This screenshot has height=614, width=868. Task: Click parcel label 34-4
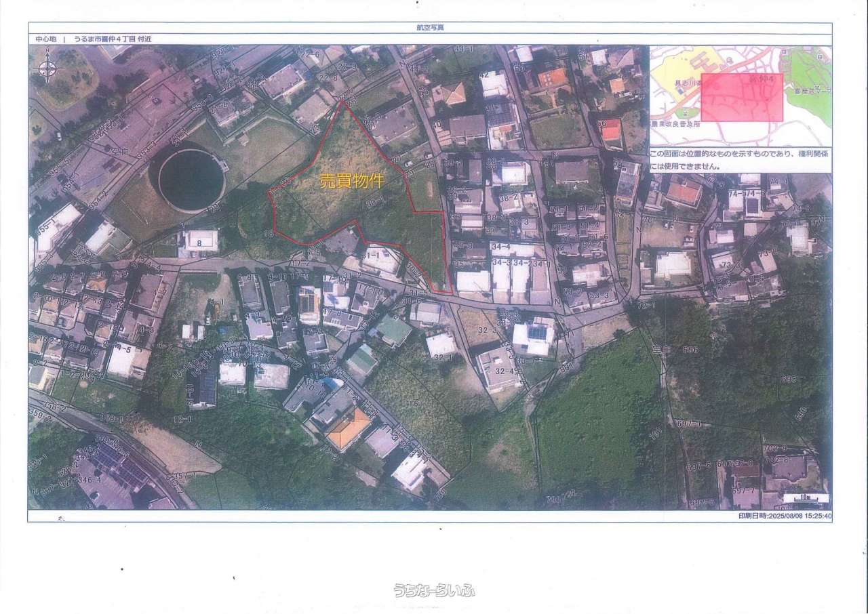tap(502, 248)
